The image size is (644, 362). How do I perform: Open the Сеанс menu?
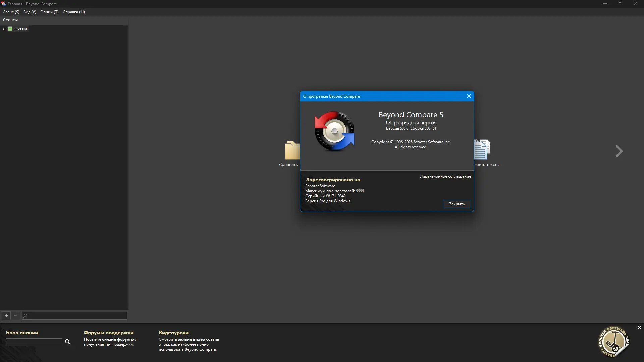11,12
